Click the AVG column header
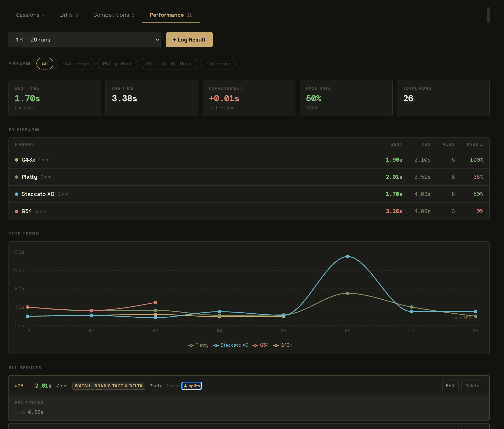Viewport: 504px width, 429px height. pos(426,144)
